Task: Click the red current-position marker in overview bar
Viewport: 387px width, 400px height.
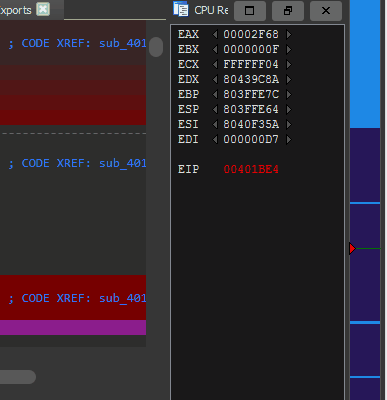Action: pyautogui.click(x=352, y=249)
